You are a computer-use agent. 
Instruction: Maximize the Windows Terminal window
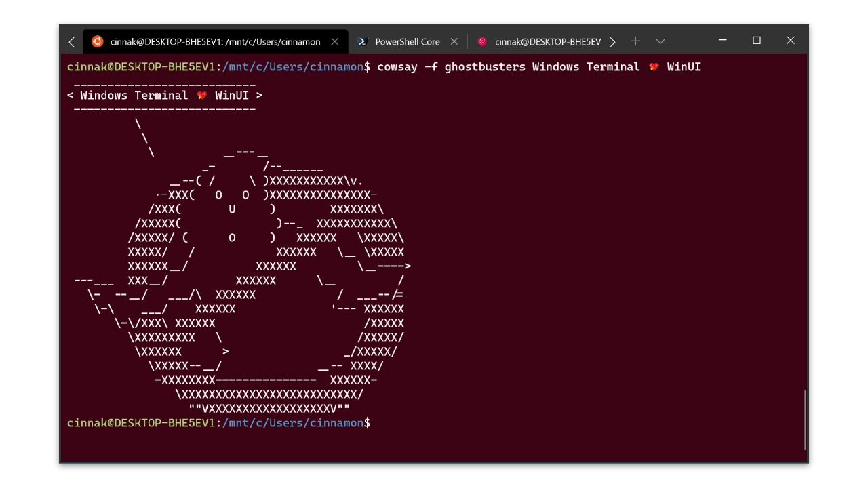coord(757,41)
